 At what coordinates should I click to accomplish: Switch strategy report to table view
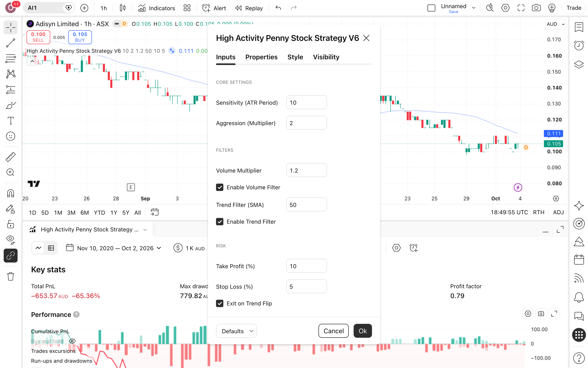[51, 248]
